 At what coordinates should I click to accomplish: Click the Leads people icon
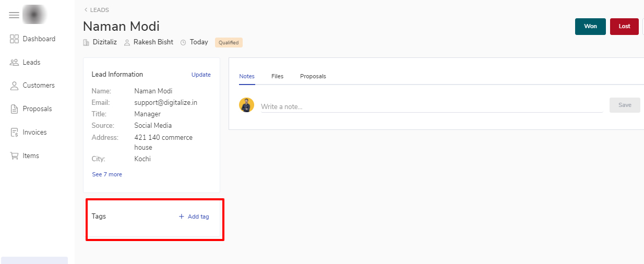click(15, 63)
